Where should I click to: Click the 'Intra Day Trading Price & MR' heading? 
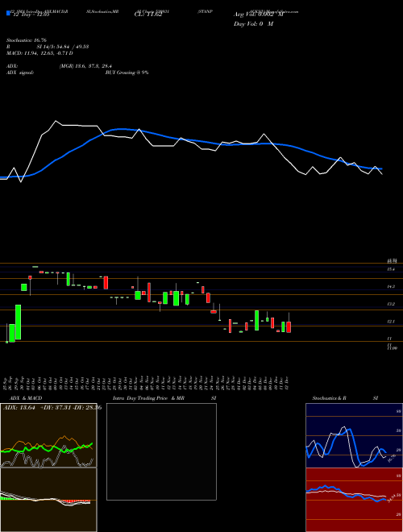coord(148,398)
